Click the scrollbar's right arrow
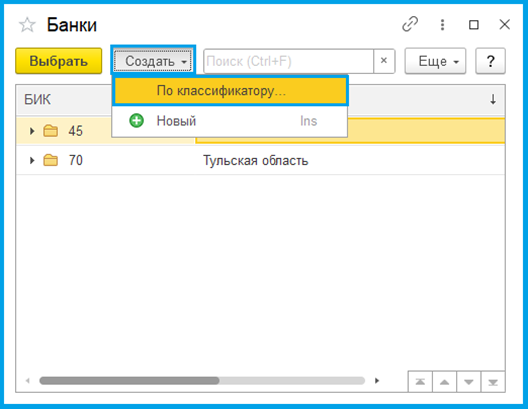This screenshot has width=528, height=409. click(377, 381)
